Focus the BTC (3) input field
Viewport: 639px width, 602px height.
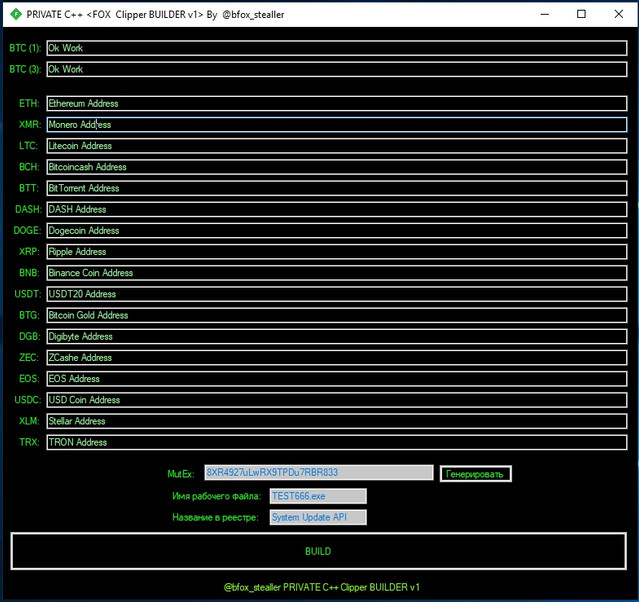click(x=337, y=69)
